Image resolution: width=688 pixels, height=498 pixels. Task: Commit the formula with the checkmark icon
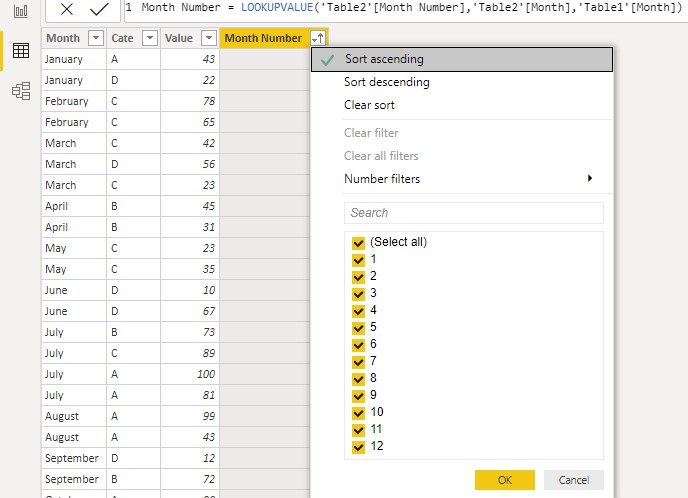99,9
